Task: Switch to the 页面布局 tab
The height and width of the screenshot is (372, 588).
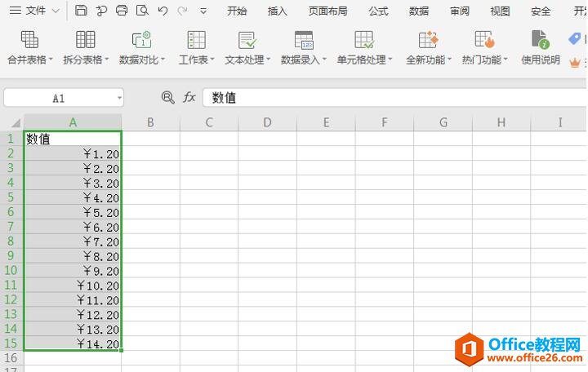Action: pyautogui.click(x=327, y=11)
